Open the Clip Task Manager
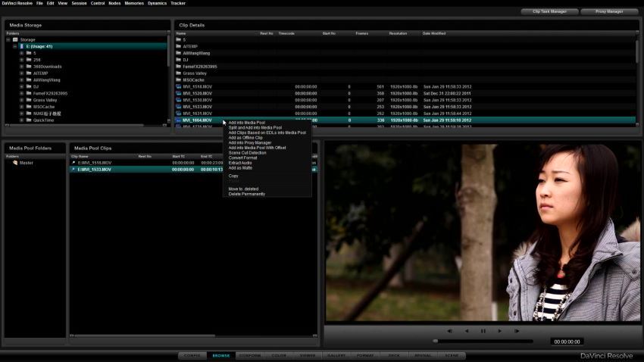This screenshot has height=362, width=644. 549,11
